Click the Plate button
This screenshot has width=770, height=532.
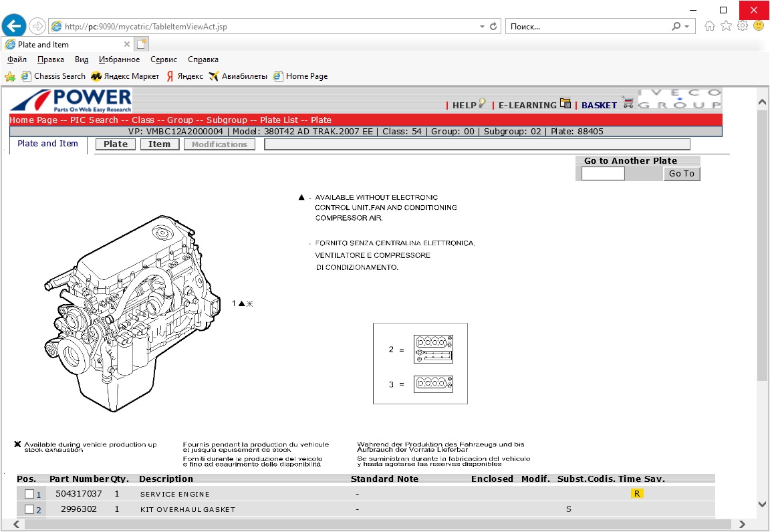116,144
